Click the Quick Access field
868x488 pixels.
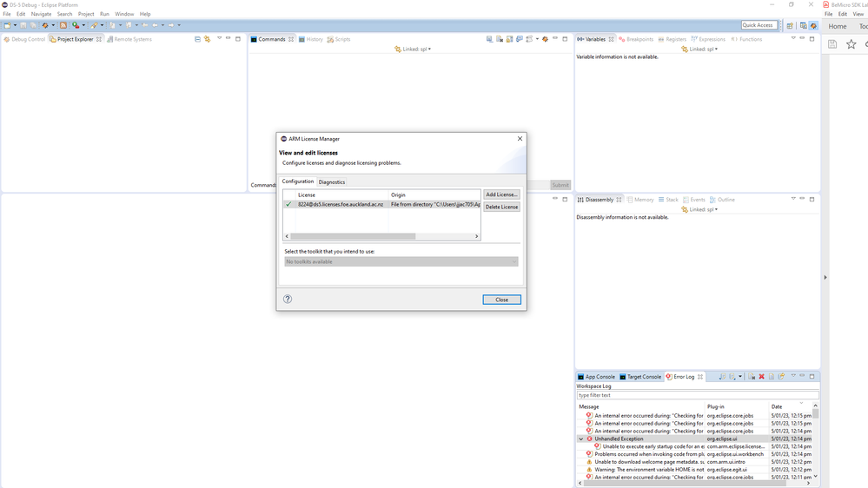tap(759, 25)
